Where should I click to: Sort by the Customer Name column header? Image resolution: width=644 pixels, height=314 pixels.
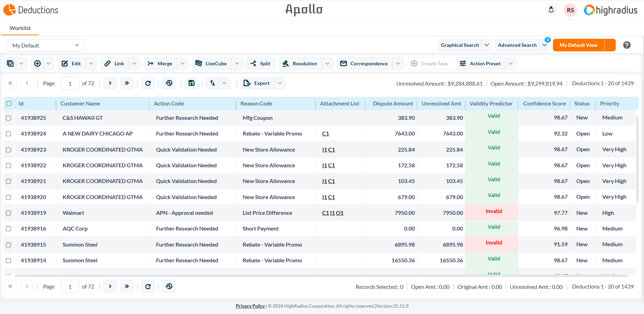[80, 104]
